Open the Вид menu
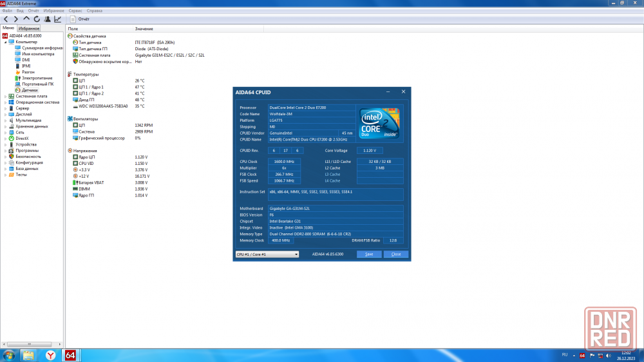Image resolution: width=644 pixels, height=362 pixels. coord(20,11)
